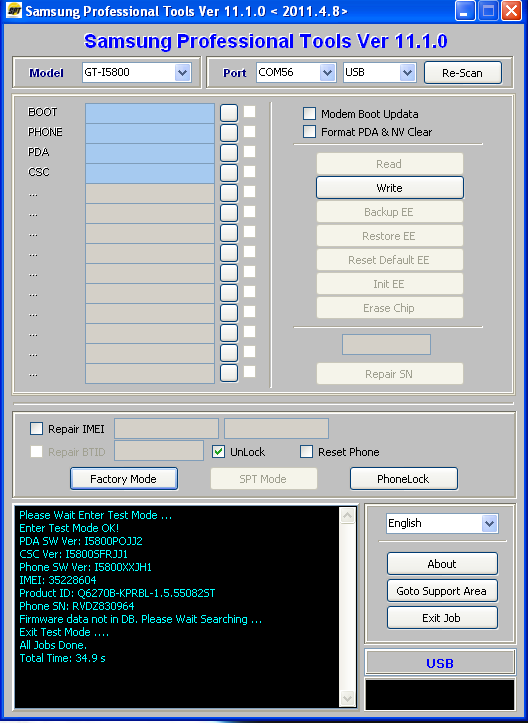Viewport: 529px width, 724px height.
Task: Tick the BOOT row checkbox
Action: [249, 112]
